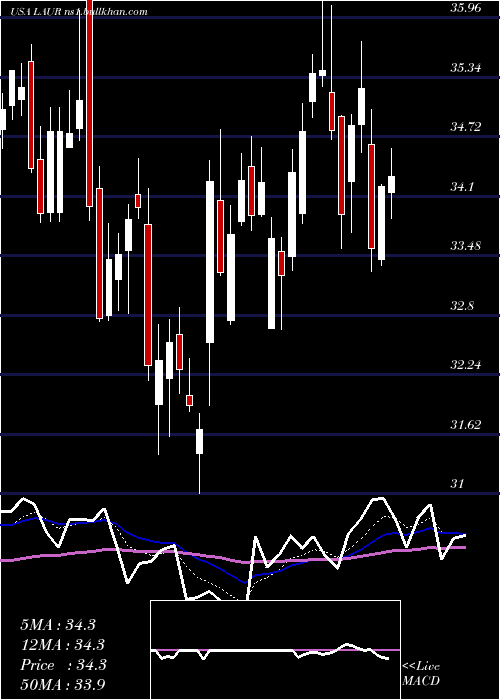Select the 31 price axis label
This screenshot has height=700, width=500.
click(458, 483)
